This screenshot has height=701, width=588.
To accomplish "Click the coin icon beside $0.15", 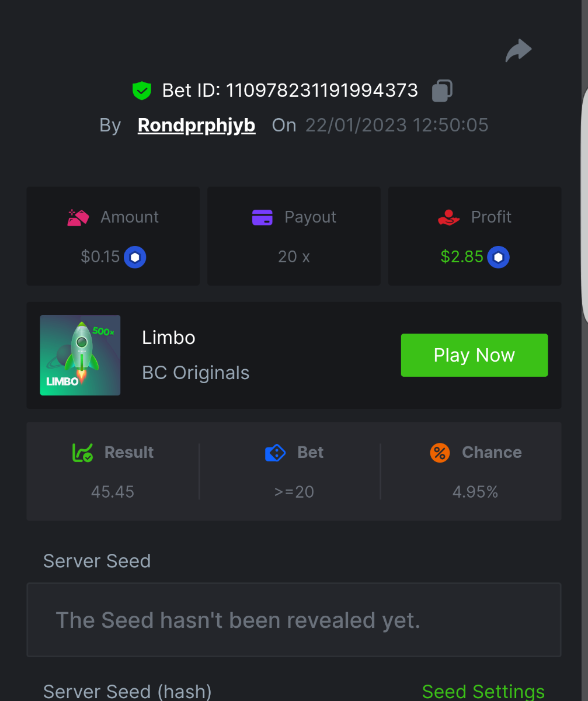I will (135, 257).
